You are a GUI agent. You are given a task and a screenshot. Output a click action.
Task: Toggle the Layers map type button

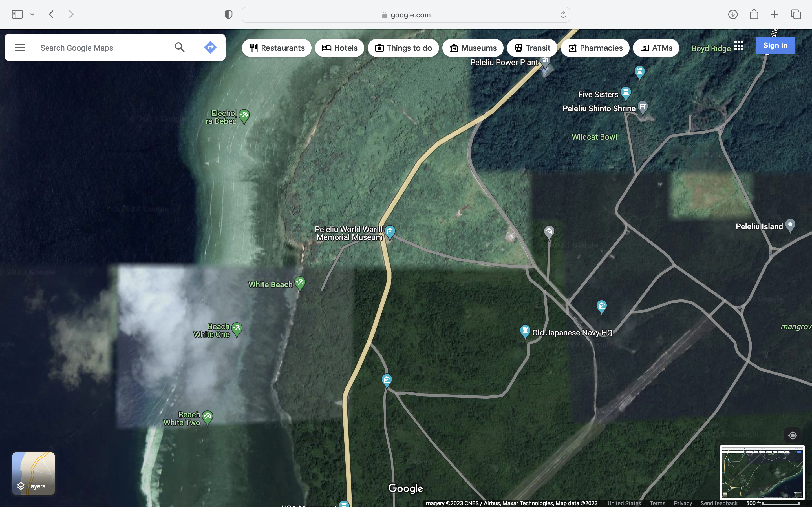point(34,473)
